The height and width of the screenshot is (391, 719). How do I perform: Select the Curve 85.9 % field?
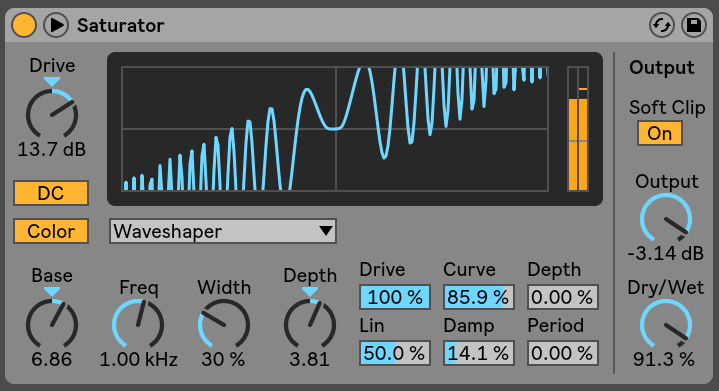pyautogui.click(x=479, y=297)
